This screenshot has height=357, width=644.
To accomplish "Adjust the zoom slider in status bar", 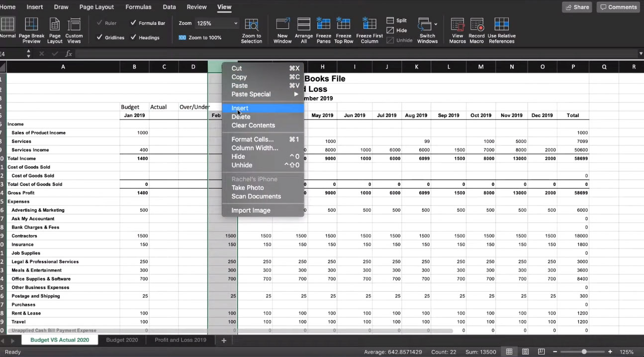I will click(x=584, y=352).
